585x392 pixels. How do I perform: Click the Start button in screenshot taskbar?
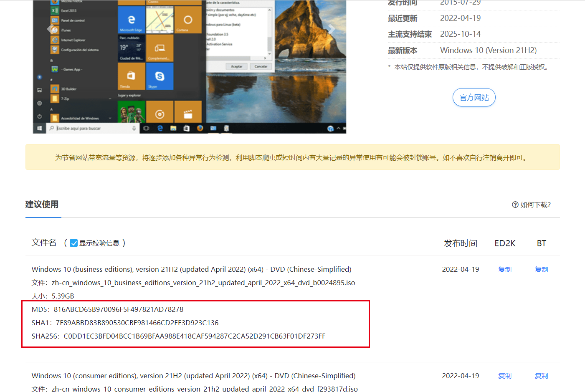tap(39, 128)
